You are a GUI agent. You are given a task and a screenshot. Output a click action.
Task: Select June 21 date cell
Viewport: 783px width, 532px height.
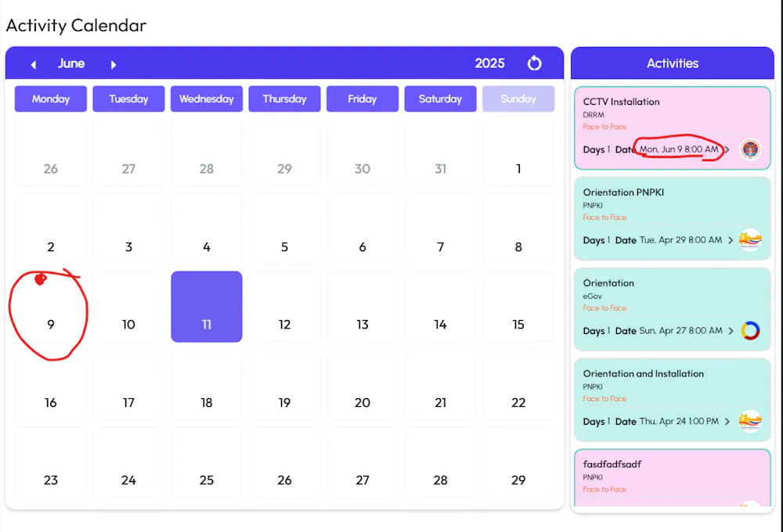[x=440, y=384]
